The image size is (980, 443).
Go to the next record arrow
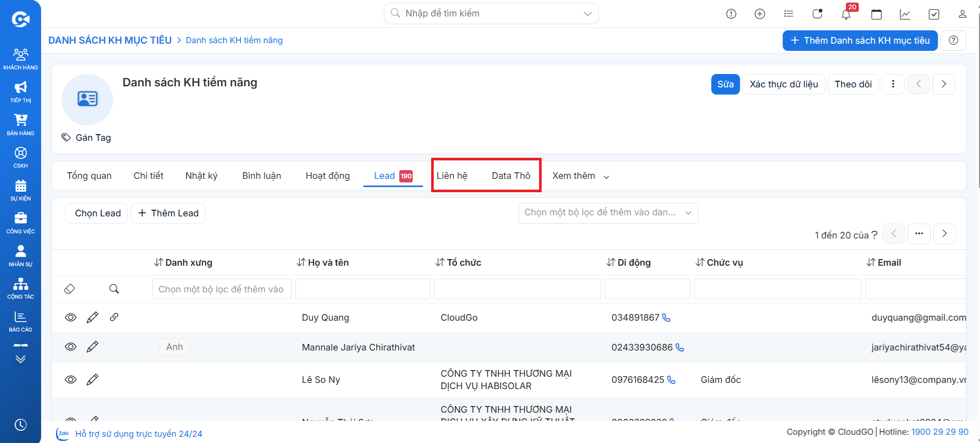pyautogui.click(x=944, y=84)
